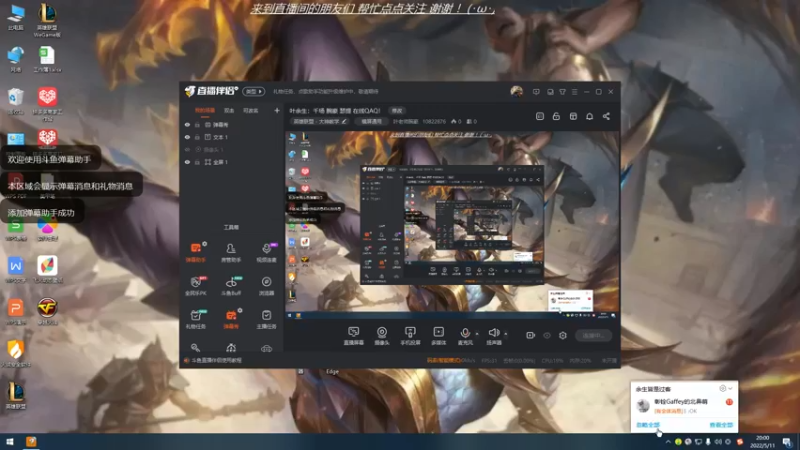
Task: Open the 浏览器 browser tool
Action: click(266, 286)
